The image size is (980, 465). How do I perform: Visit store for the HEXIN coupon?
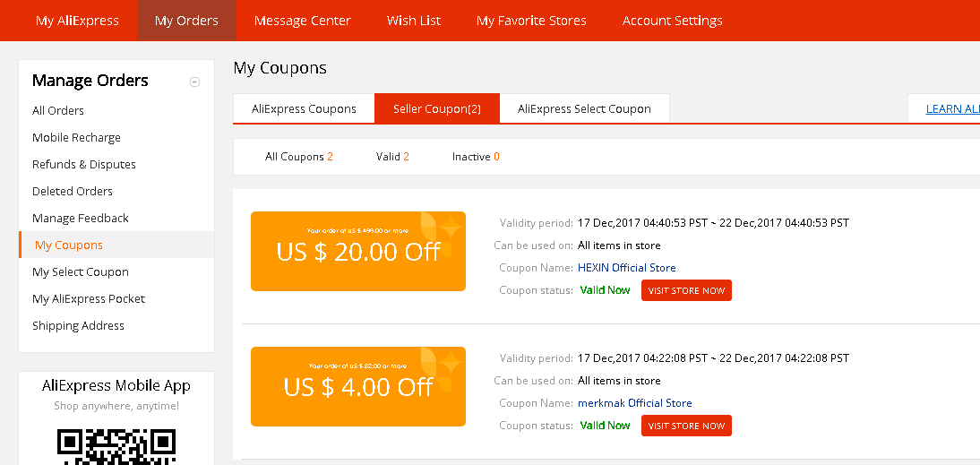click(x=686, y=290)
